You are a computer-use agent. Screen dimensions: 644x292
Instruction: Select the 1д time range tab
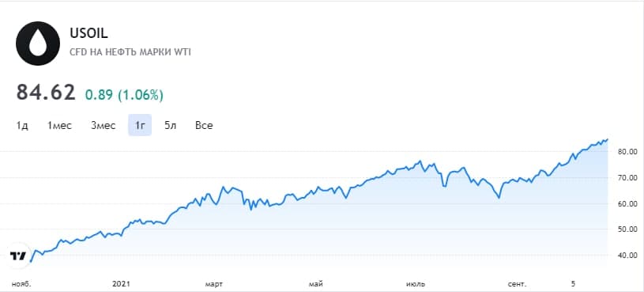tap(22, 126)
